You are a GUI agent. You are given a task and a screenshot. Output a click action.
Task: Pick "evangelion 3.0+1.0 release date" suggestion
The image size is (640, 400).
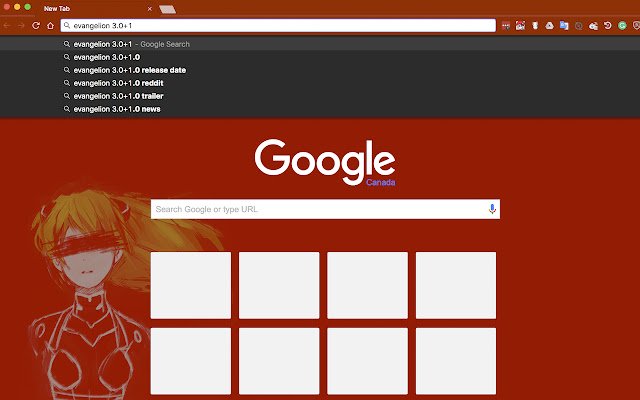[320, 70]
